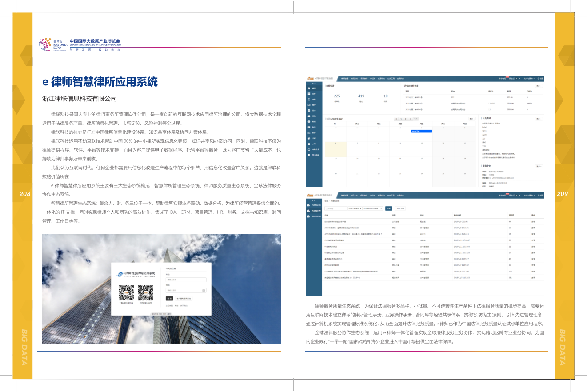
Task: Go to previous month in the calendar
Action: pos(400,119)
